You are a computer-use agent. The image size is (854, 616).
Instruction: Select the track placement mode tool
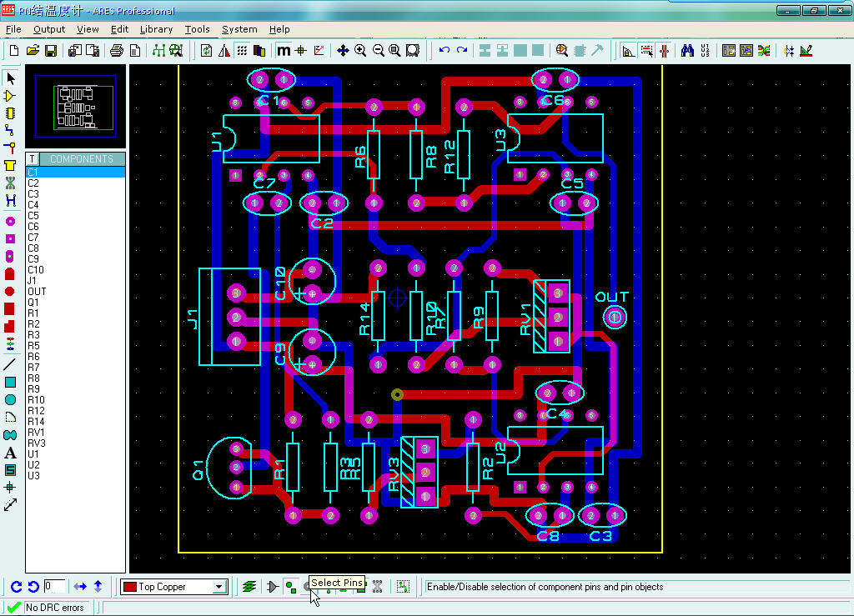click(10, 130)
